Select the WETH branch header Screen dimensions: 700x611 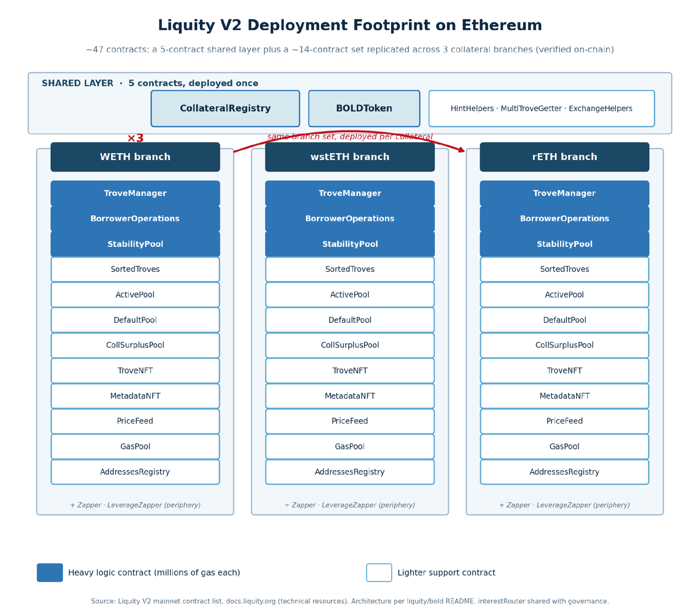tap(135, 157)
